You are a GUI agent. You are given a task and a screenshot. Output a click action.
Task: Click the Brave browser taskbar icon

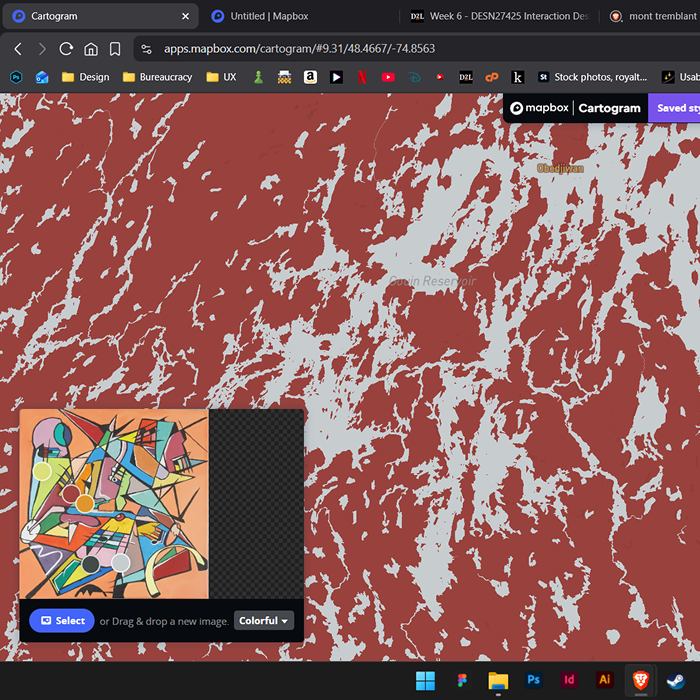pos(641,680)
